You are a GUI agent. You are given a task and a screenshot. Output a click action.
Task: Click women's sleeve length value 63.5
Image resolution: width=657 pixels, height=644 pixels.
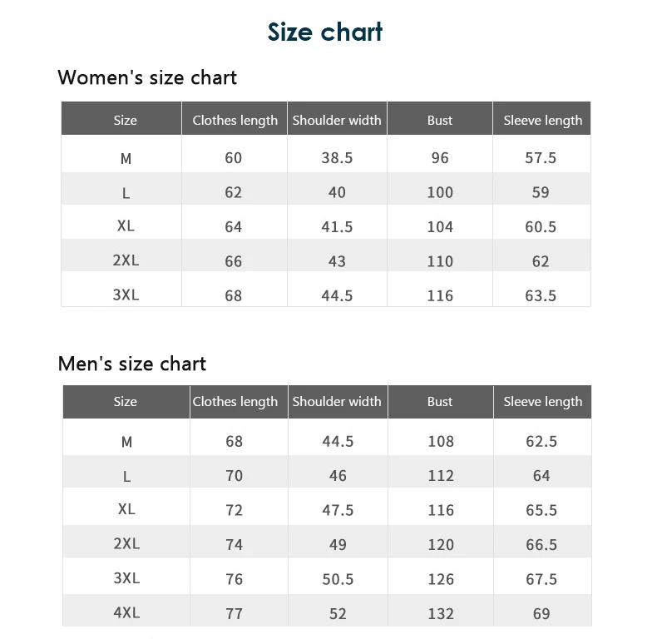(x=541, y=295)
